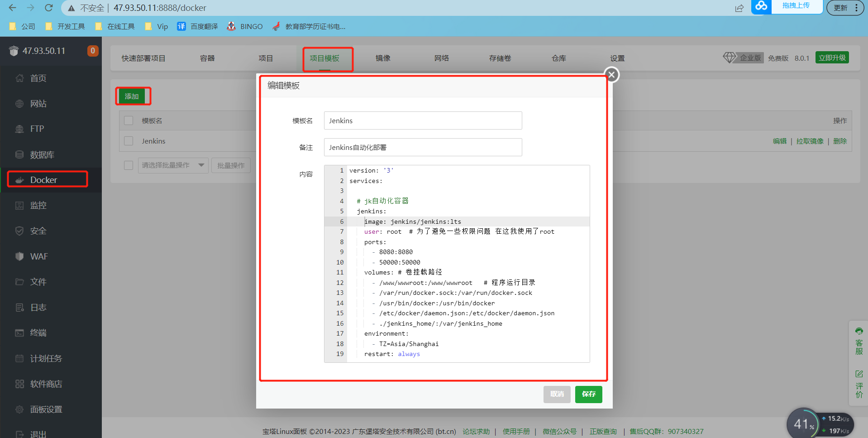Reload the page with refresh icon
The height and width of the screenshot is (438, 868).
pyautogui.click(x=49, y=8)
